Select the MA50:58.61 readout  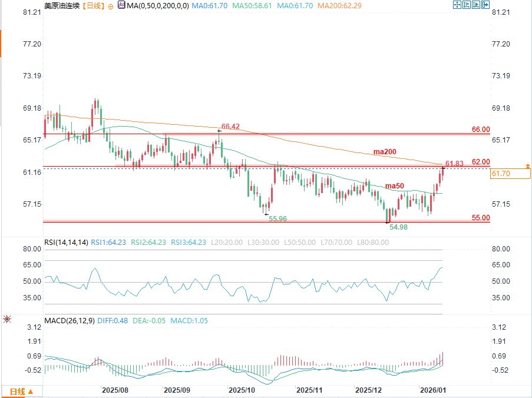pos(252,5)
